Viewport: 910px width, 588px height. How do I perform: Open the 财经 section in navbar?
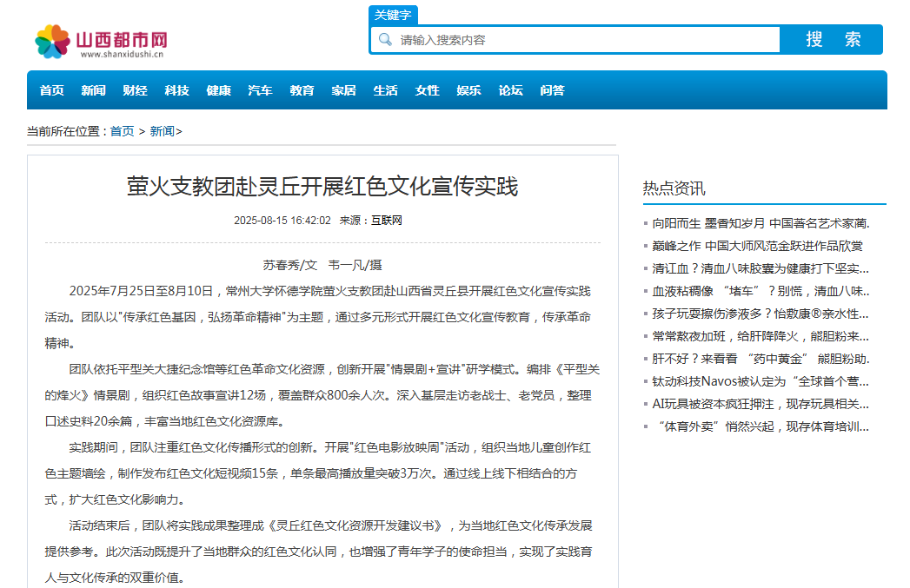coord(135,90)
